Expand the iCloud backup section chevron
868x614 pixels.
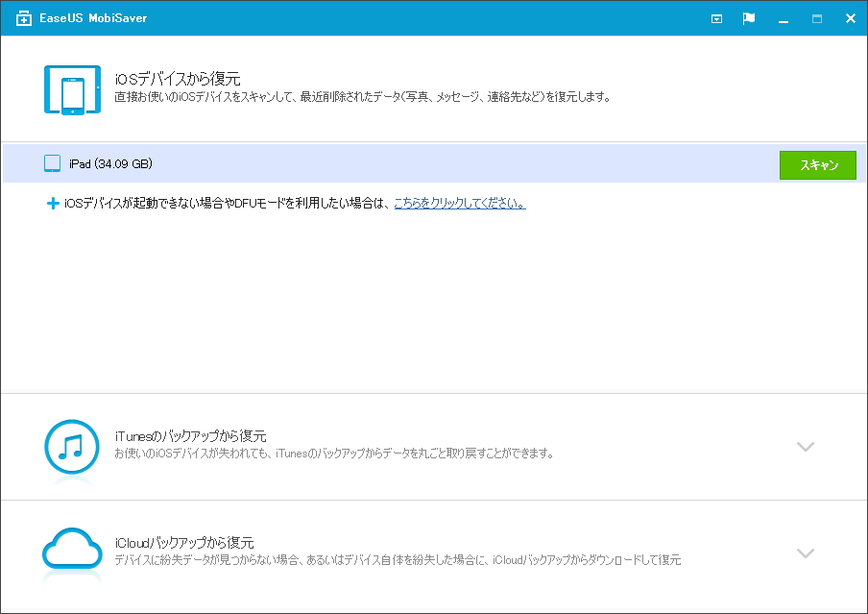806,553
